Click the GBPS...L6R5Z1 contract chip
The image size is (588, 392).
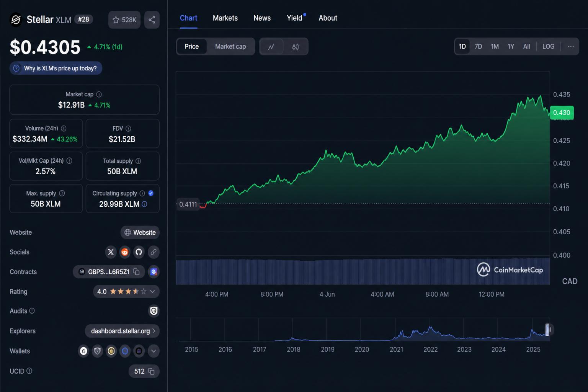109,272
